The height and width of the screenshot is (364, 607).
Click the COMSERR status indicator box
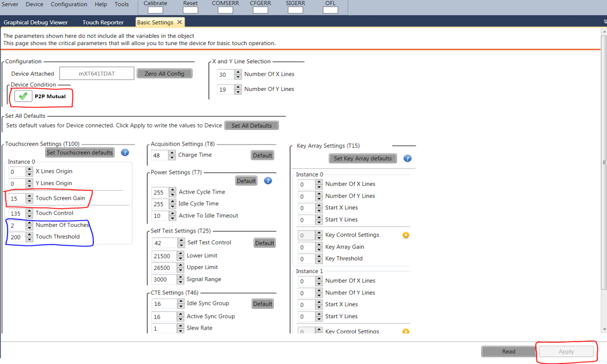tap(225, 10)
